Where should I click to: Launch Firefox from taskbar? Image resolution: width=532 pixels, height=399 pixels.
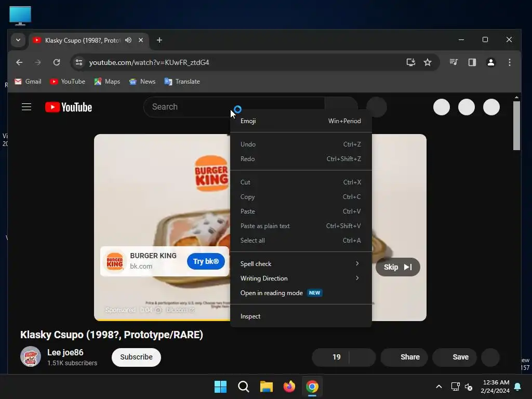click(289, 387)
